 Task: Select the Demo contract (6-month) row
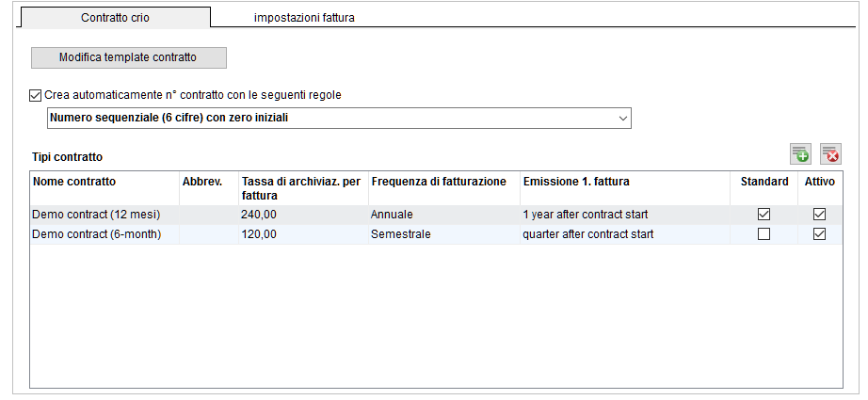436,234
